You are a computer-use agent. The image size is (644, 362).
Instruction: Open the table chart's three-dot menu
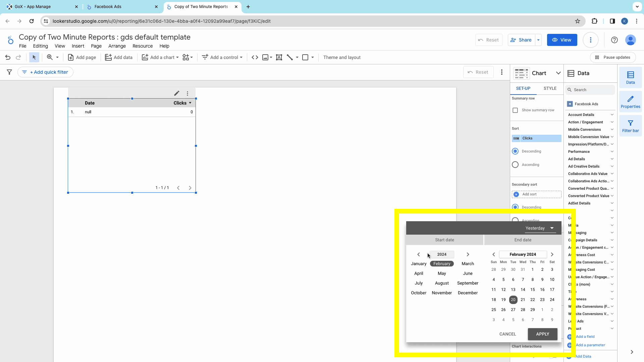click(x=187, y=94)
